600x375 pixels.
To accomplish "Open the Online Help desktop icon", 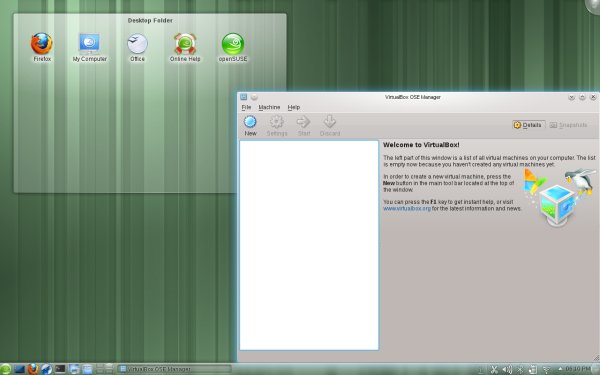I will coord(185,47).
